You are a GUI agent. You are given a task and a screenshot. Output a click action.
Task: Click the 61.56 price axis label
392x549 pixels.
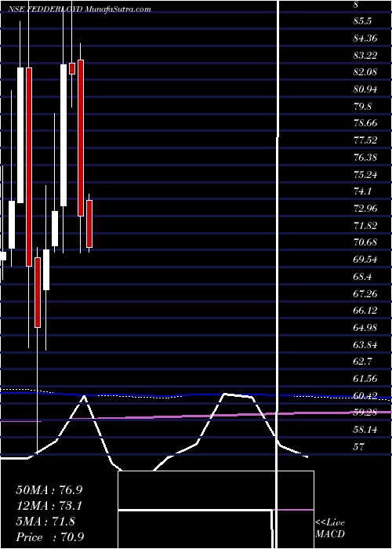click(365, 379)
